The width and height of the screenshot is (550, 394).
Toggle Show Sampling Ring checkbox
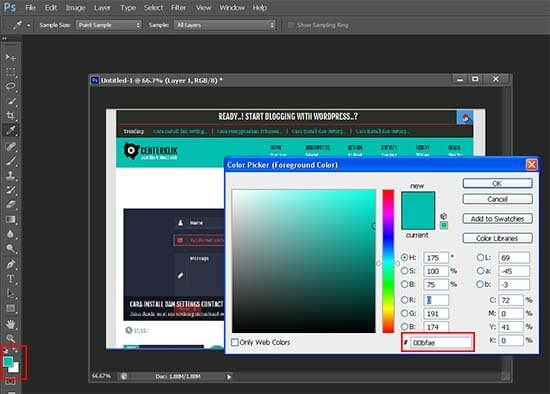pyautogui.click(x=290, y=25)
